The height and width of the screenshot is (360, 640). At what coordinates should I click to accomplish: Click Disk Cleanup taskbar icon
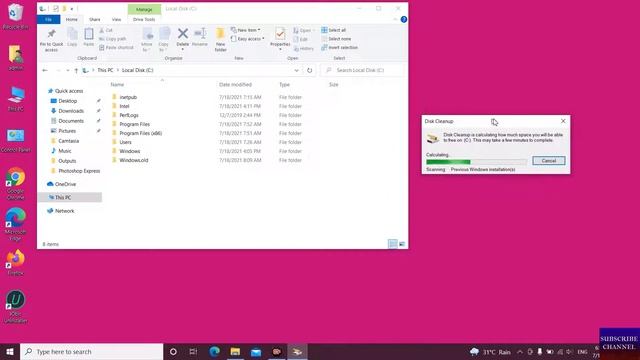[297, 351]
